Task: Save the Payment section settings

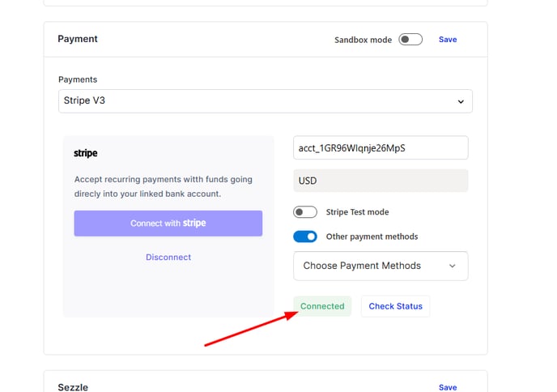Action: click(x=448, y=40)
